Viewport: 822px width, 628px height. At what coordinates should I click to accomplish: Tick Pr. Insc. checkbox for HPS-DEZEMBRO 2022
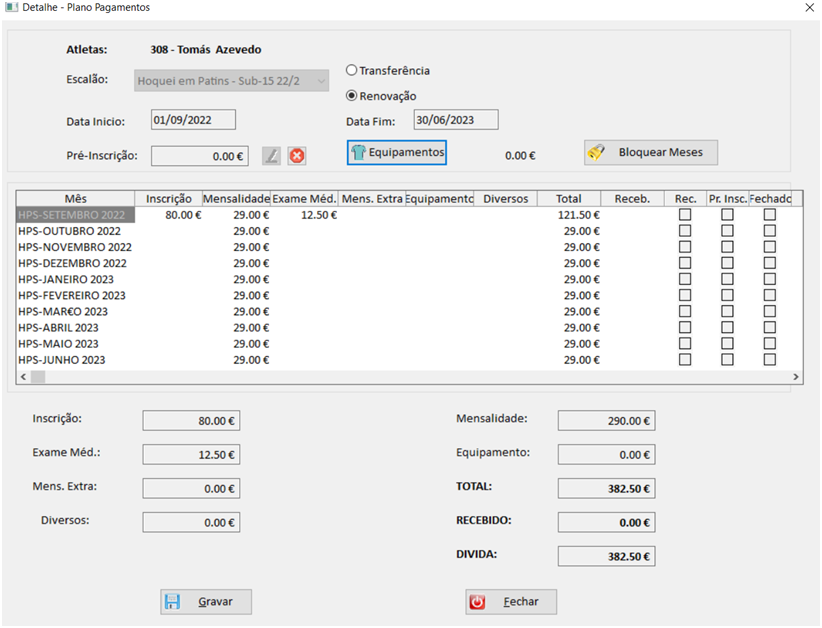(x=727, y=263)
